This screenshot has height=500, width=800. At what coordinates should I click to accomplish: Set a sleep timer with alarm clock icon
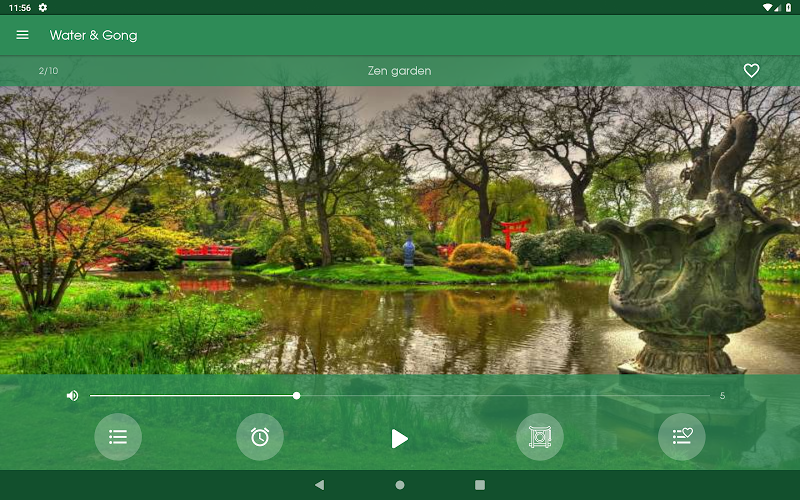click(260, 437)
